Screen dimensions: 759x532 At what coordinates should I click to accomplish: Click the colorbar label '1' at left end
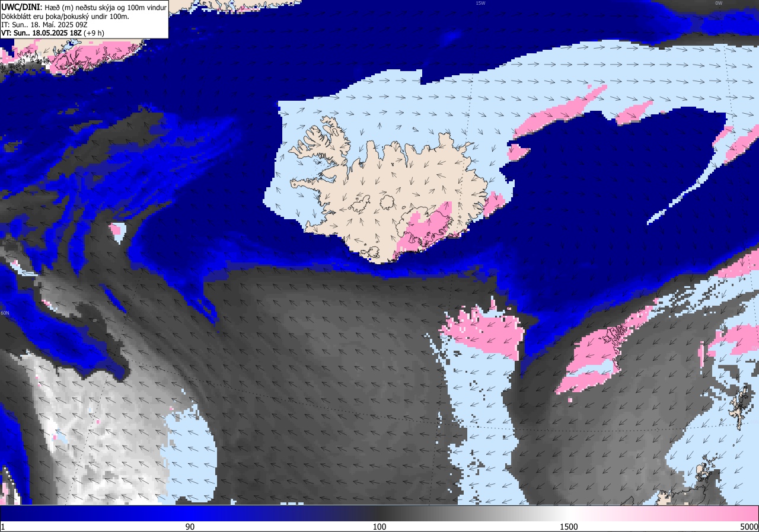(3, 527)
